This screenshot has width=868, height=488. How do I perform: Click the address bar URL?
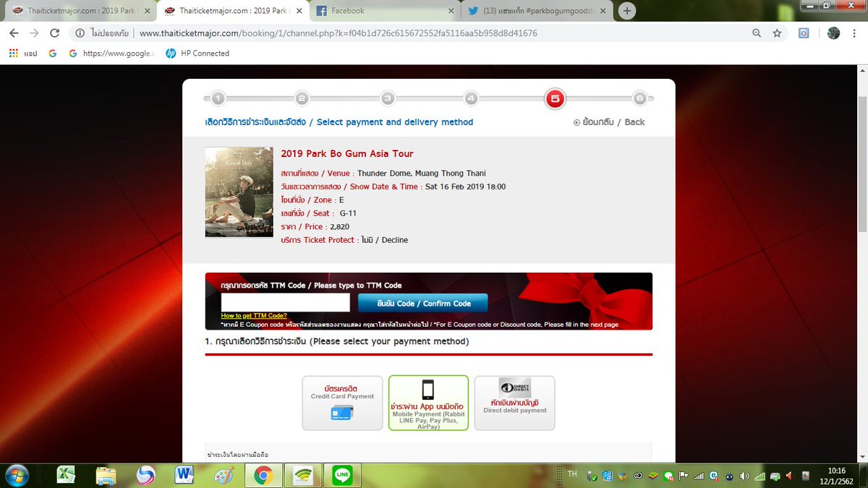(x=338, y=33)
